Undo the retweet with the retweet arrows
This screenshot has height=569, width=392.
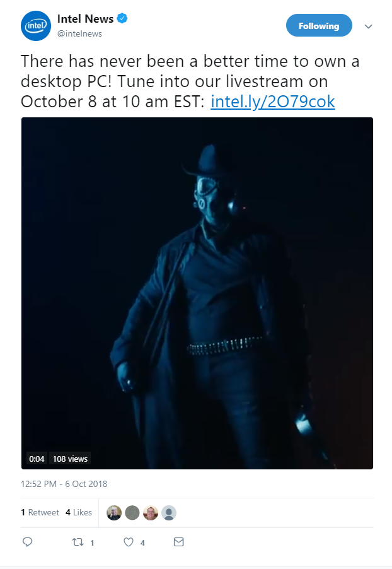click(x=78, y=542)
